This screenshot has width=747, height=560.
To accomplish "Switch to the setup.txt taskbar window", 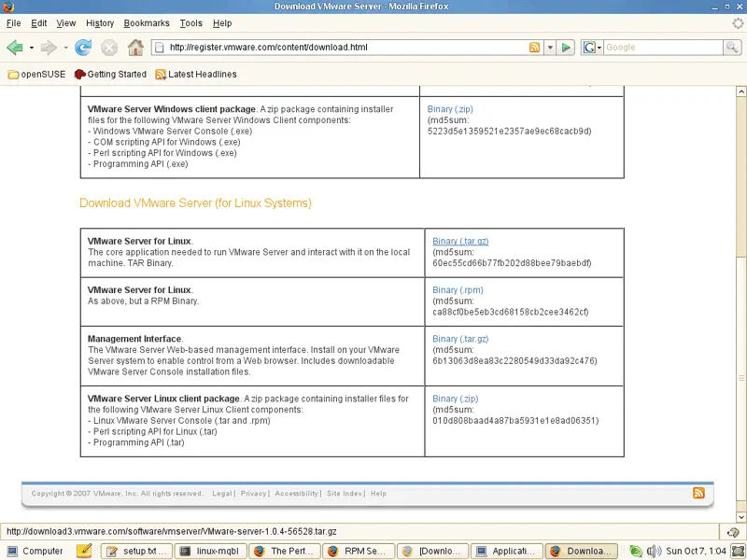I will [136, 551].
